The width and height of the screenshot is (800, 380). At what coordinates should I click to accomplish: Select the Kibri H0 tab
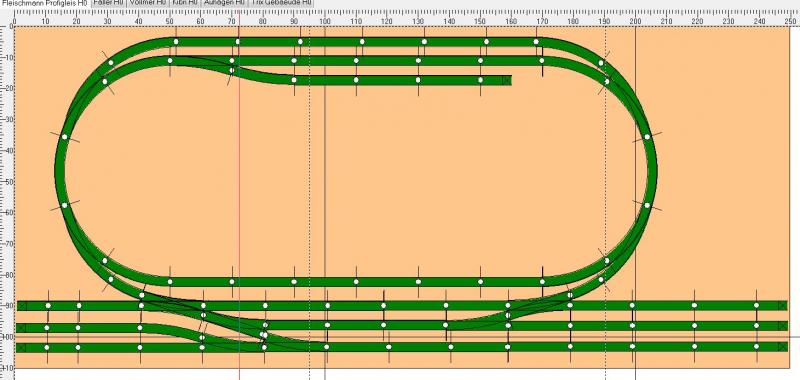click(x=185, y=3)
